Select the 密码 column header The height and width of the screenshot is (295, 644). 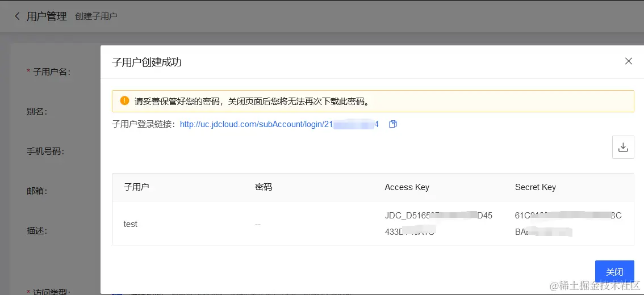tap(264, 187)
